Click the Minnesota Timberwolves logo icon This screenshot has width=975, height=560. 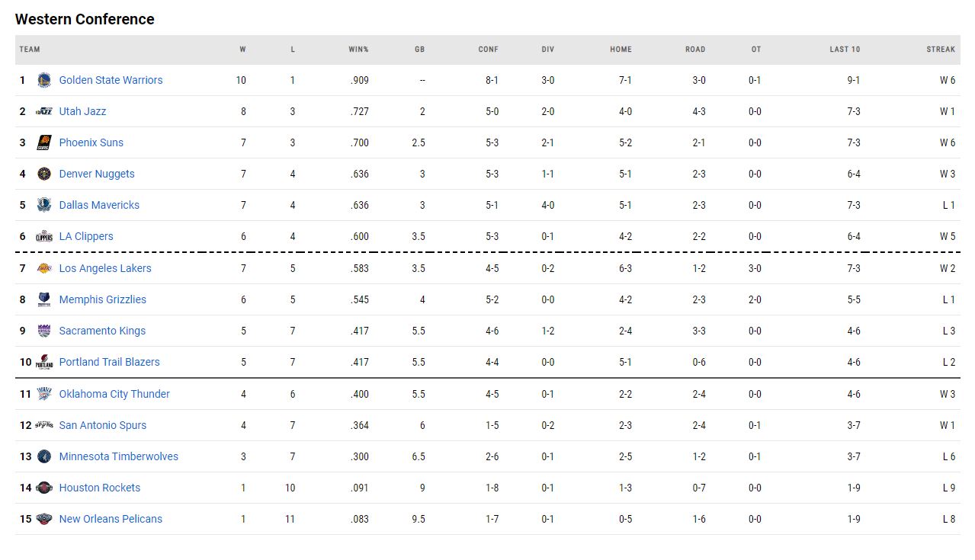[44, 456]
